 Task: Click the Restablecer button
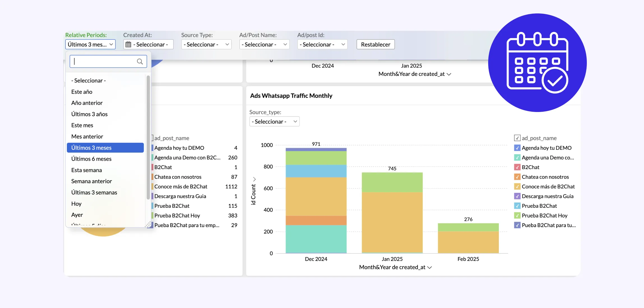click(376, 45)
